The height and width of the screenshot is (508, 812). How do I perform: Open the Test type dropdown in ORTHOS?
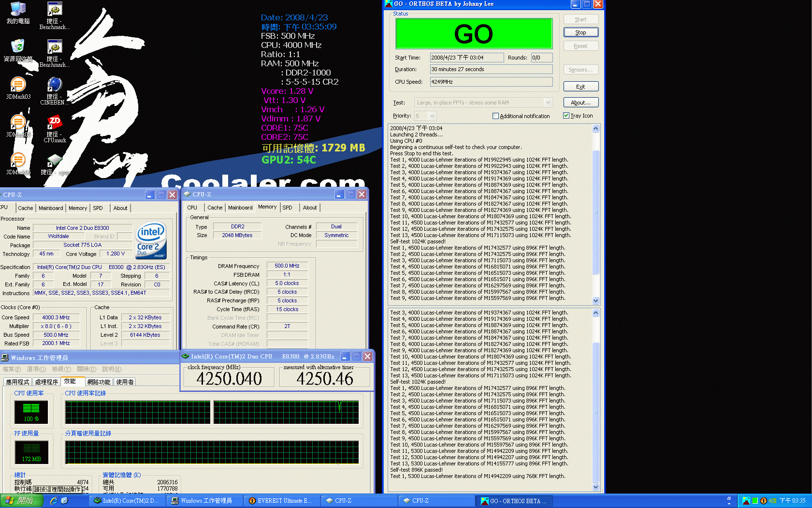(548, 103)
